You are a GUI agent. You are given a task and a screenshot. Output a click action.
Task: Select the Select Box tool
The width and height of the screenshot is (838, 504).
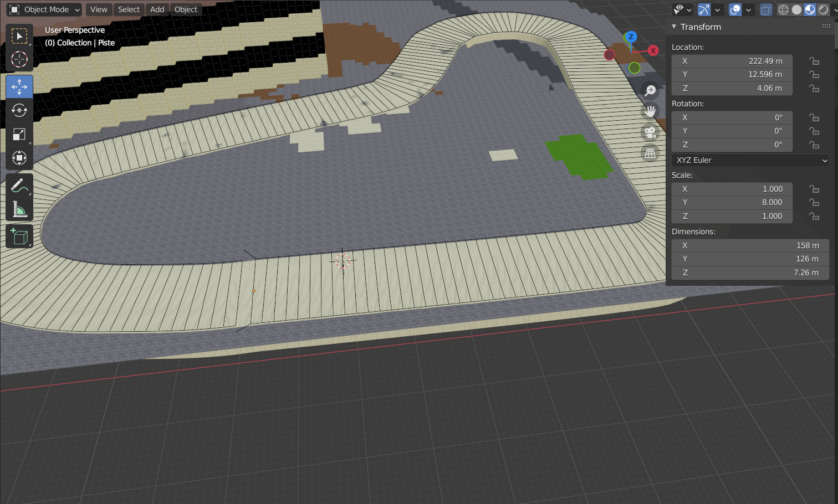click(x=19, y=37)
